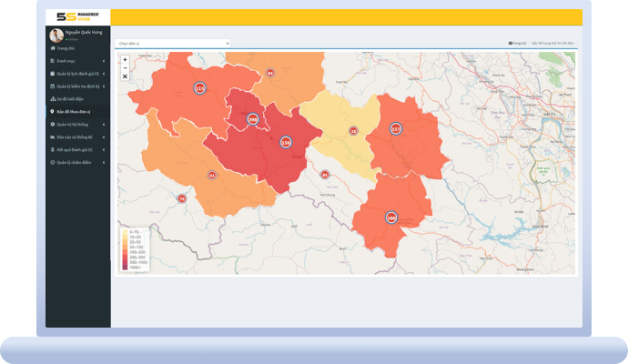Select the map marker labeled 117
628x364 pixels.
(x=396, y=129)
